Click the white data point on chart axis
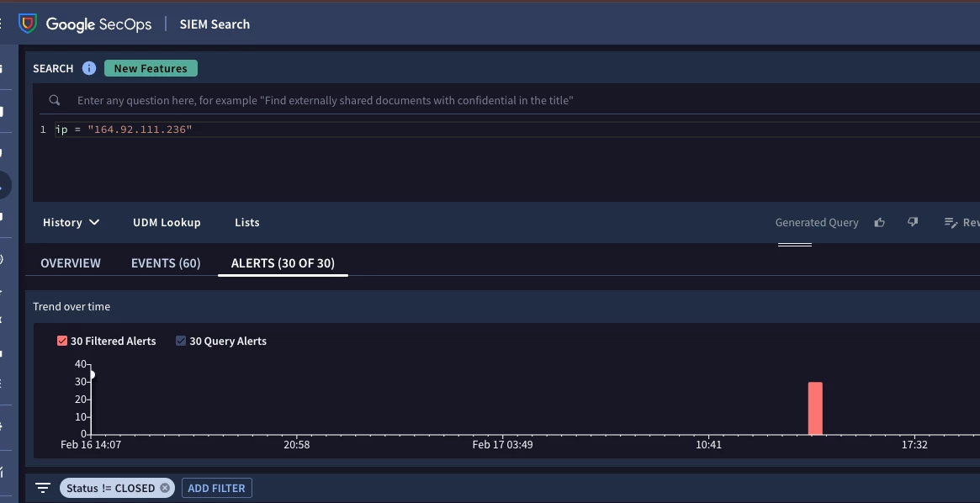 [92, 375]
